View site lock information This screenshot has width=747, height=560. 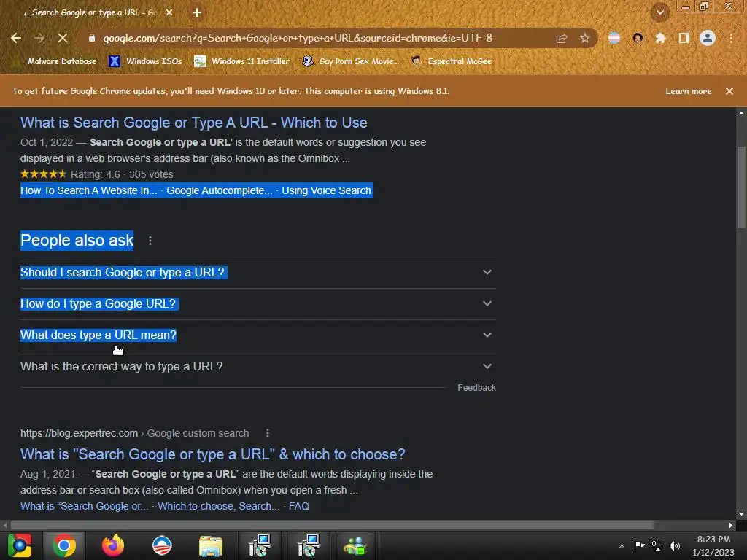coord(92,38)
